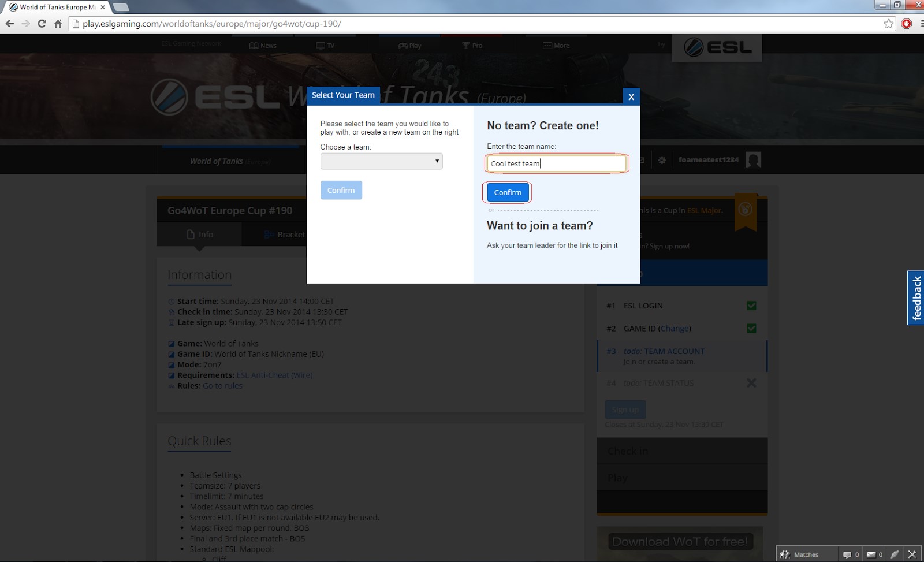Open the settings gear beside username

pyautogui.click(x=662, y=160)
